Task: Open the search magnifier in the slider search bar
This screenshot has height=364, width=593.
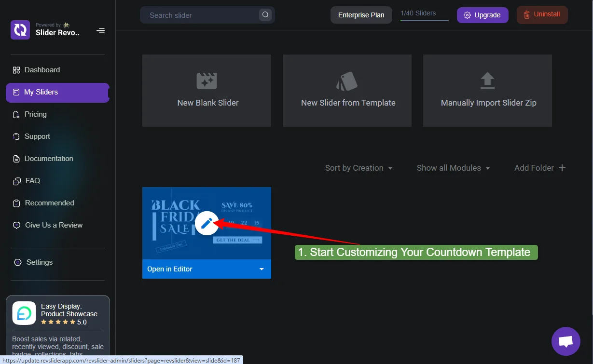Action: tap(265, 15)
